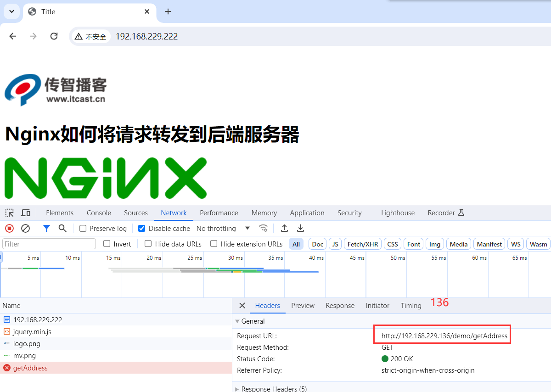Switch to the Console panel
Image resolution: width=551 pixels, height=392 pixels.
99,213
